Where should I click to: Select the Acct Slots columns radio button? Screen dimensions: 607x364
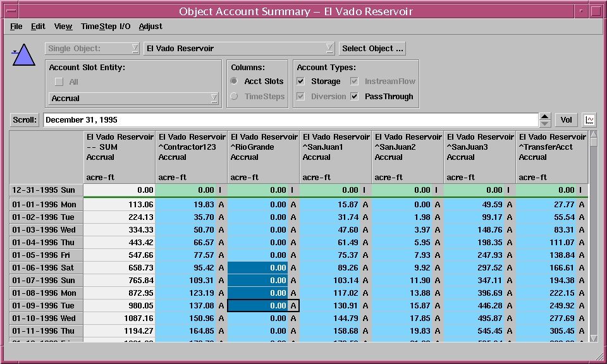tap(234, 81)
